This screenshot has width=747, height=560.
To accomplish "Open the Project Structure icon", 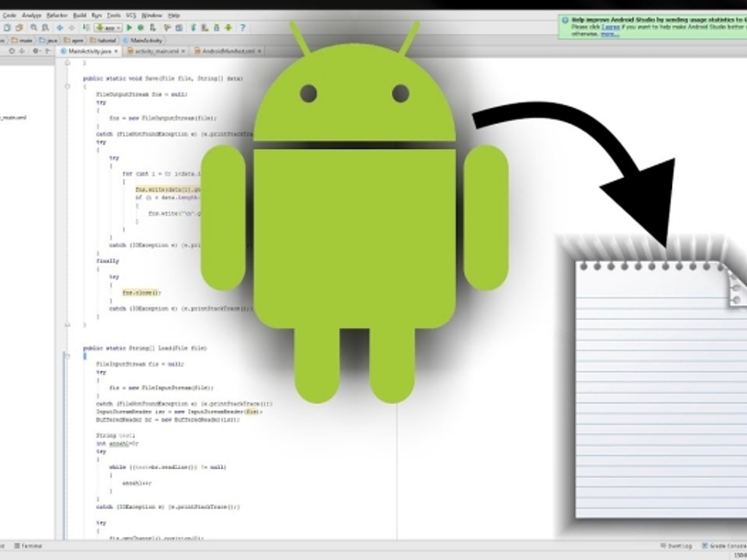I will click(x=179, y=27).
